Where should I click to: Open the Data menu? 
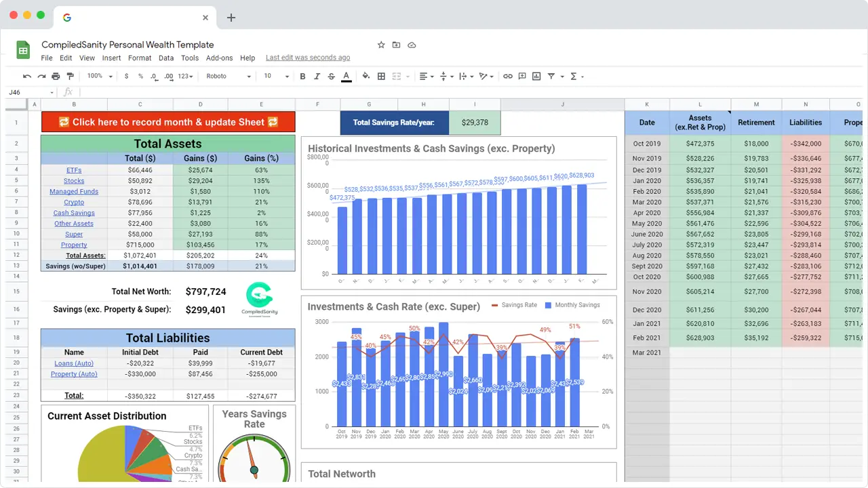[166, 58]
